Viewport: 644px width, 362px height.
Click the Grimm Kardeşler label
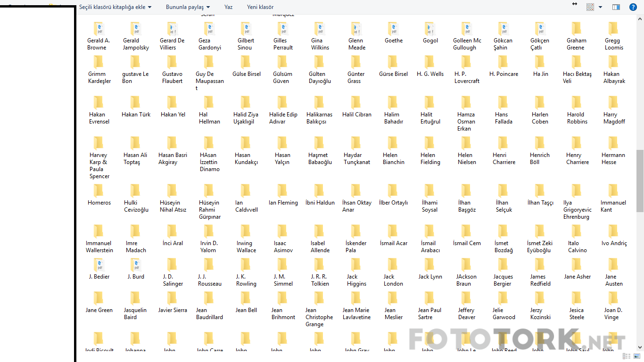99,77
